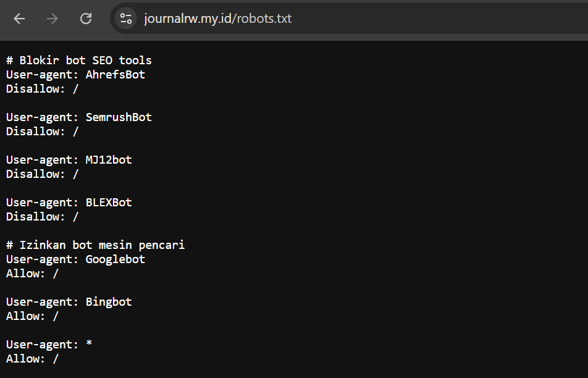Reload the robots.txt page
This screenshot has width=588, height=378.
tap(86, 19)
